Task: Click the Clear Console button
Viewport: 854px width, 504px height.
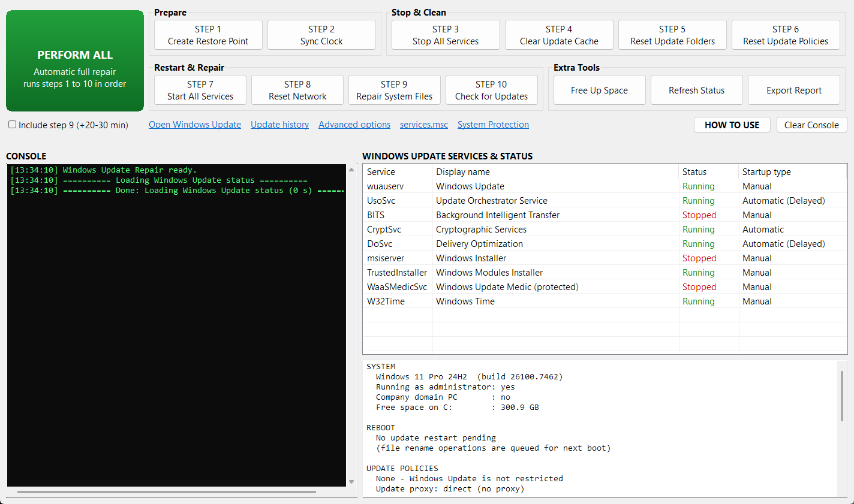Action: 812,125
